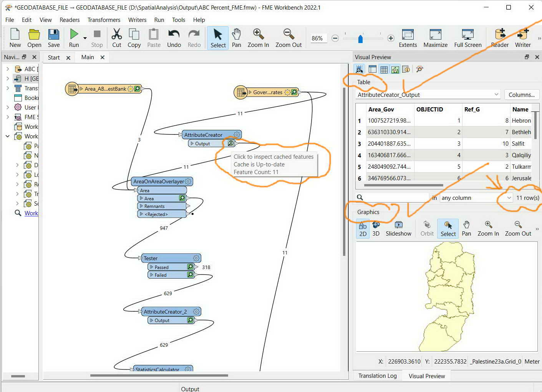Screen dimensions: 542x392
Task: Select the Orbit tool in Graphics panel
Action: (x=426, y=228)
